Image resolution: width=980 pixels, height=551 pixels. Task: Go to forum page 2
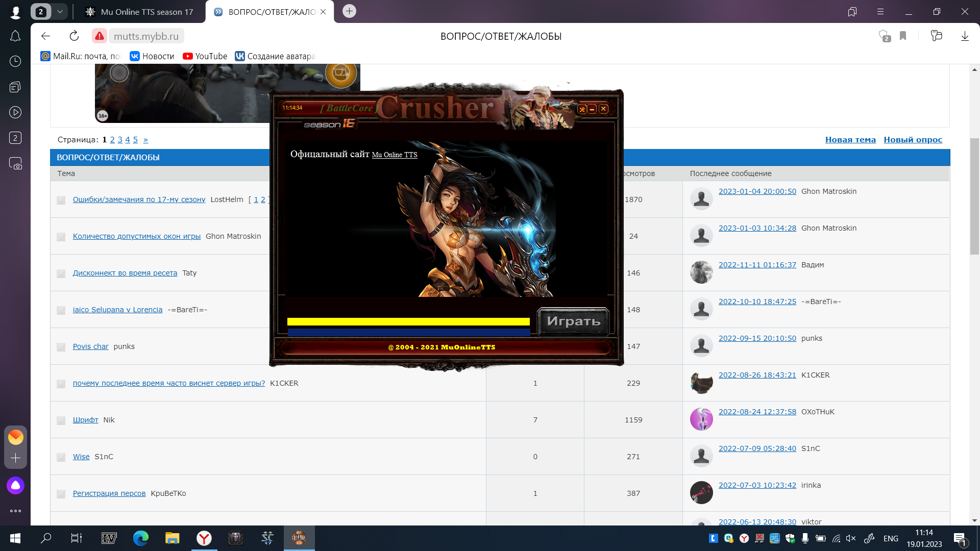112,140
